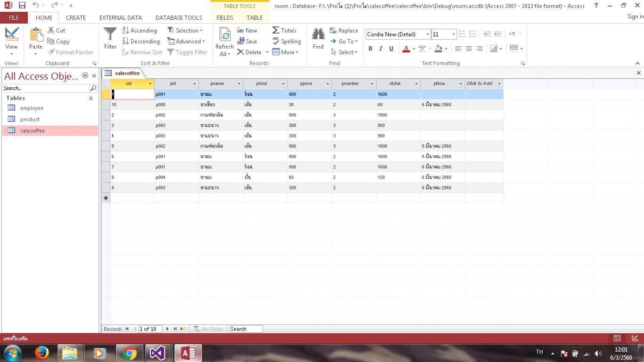
Task: Run the Spelling check
Action: [287, 41]
